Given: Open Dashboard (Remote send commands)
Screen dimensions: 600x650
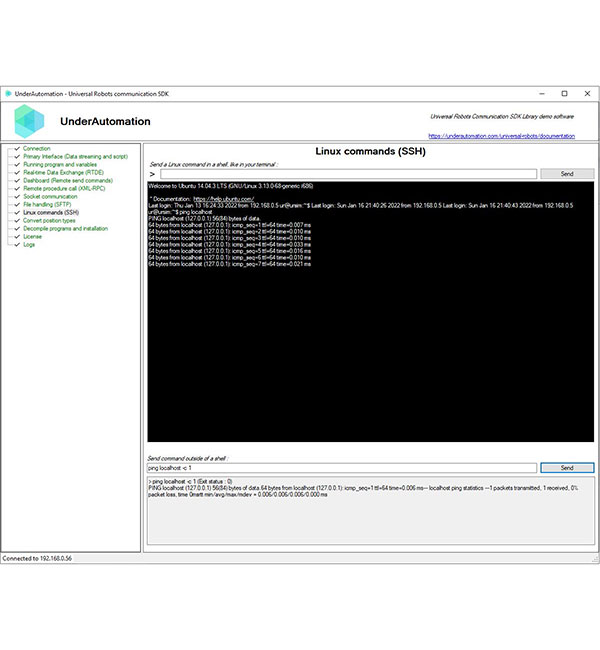Looking at the screenshot, I should tap(68, 180).
